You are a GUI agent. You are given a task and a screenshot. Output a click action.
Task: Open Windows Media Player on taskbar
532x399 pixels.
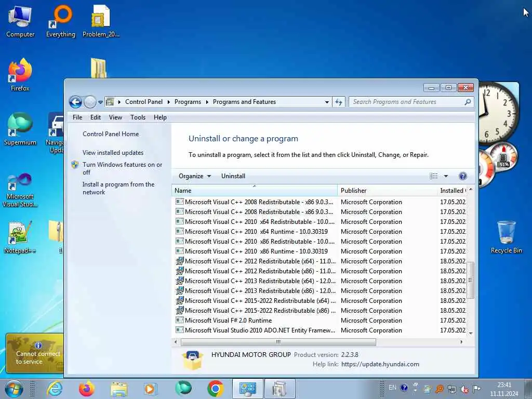click(150, 389)
